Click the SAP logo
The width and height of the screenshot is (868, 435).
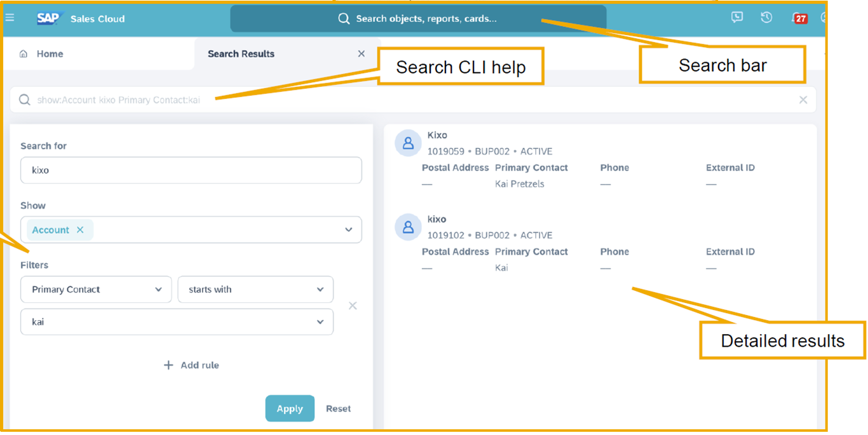(50, 18)
